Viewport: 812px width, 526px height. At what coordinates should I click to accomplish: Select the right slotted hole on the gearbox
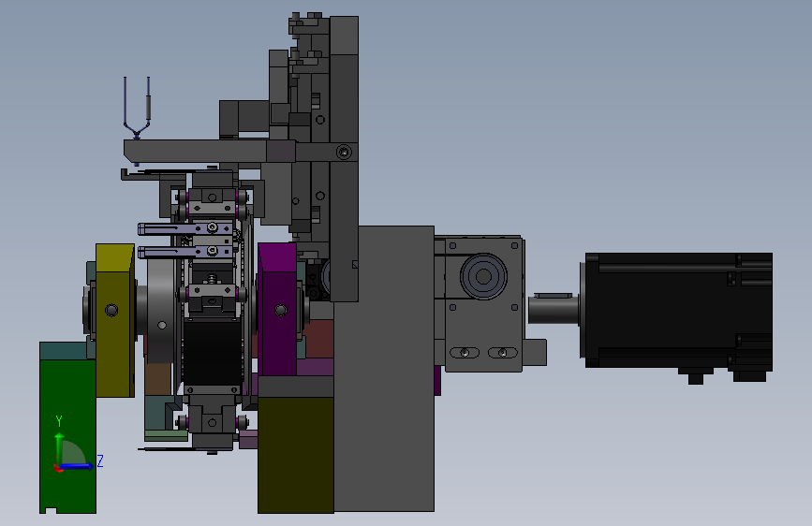(x=502, y=353)
